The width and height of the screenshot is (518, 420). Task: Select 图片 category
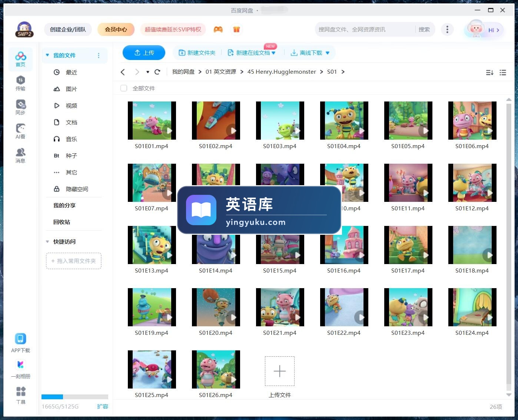(72, 89)
